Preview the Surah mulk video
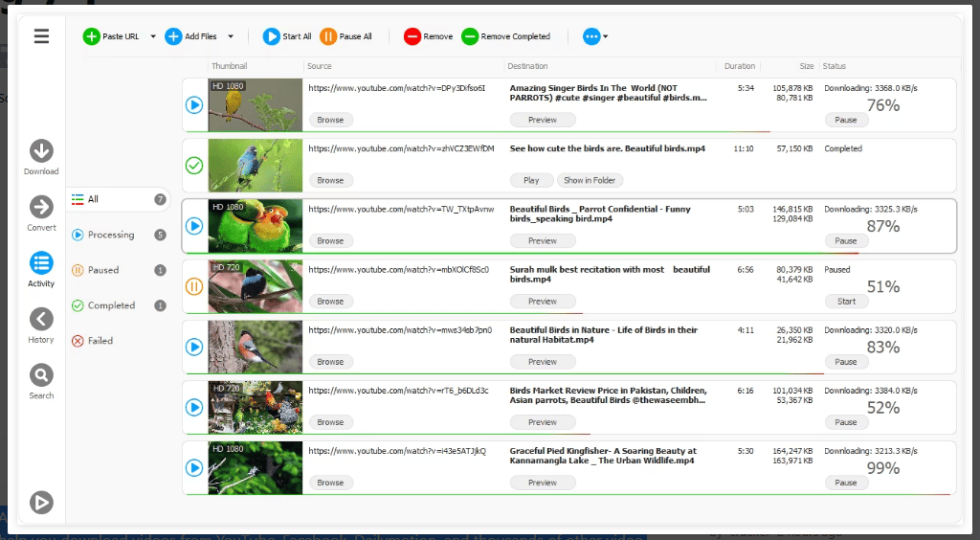 point(543,302)
